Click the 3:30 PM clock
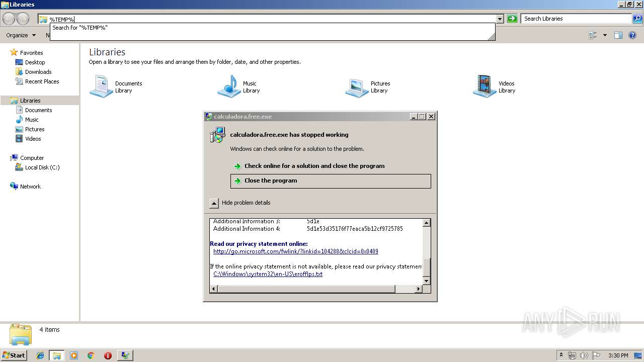Screen dimensions: 644x362 [x=618, y=355]
